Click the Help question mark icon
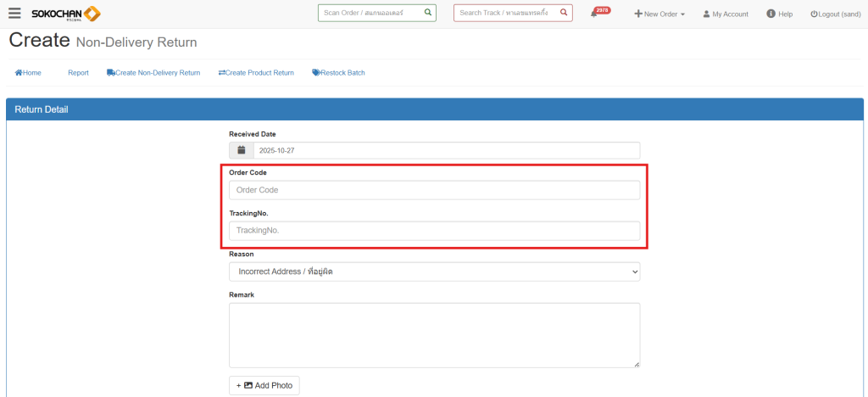 point(771,14)
